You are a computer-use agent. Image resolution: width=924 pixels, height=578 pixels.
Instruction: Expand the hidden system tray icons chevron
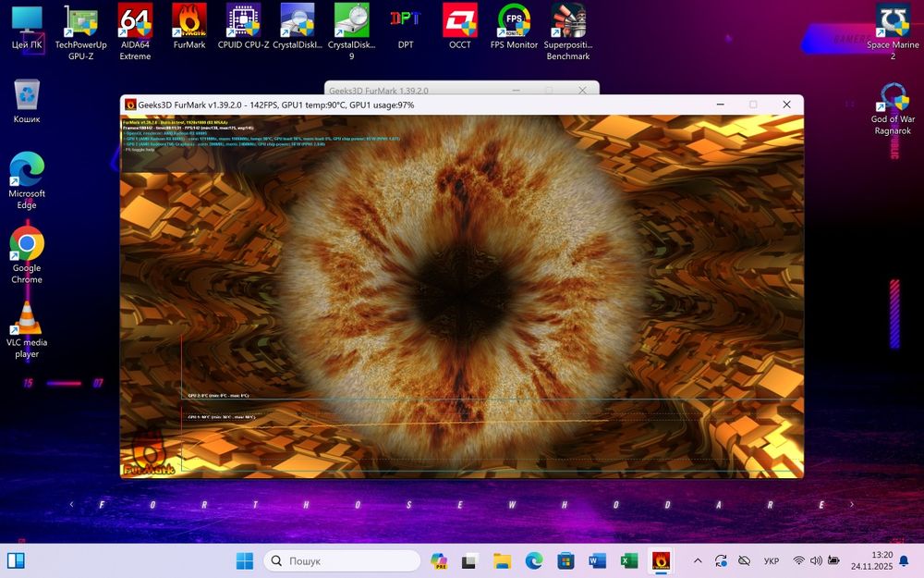tap(698, 560)
